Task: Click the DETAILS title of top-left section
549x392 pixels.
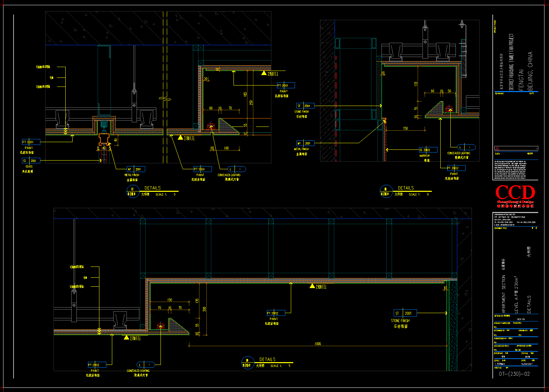Action: (x=153, y=188)
